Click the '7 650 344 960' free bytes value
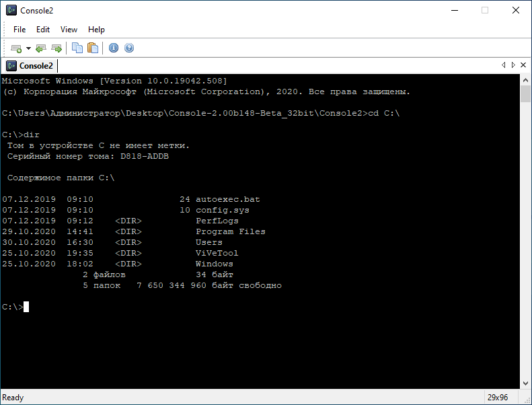This screenshot has height=405, width=532. pos(172,285)
